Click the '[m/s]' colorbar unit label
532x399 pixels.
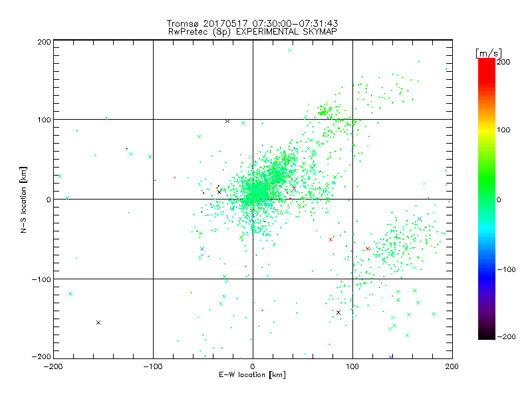[x=489, y=53]
